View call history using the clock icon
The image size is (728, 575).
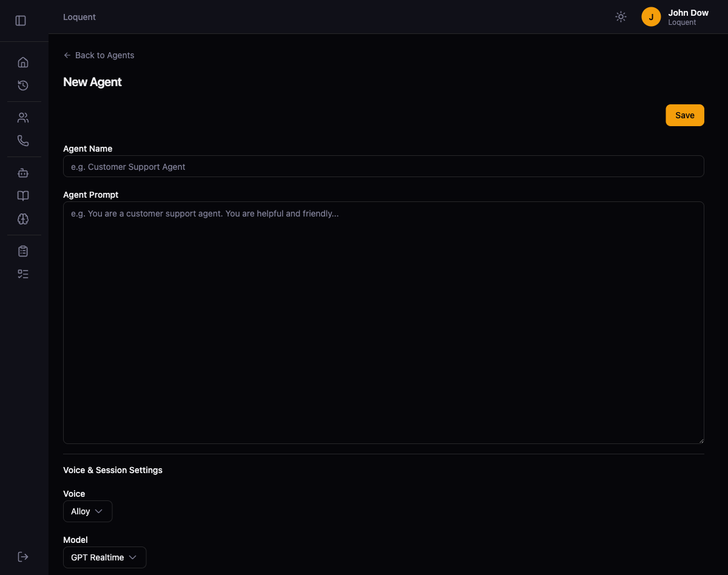[x=23, y=86]
